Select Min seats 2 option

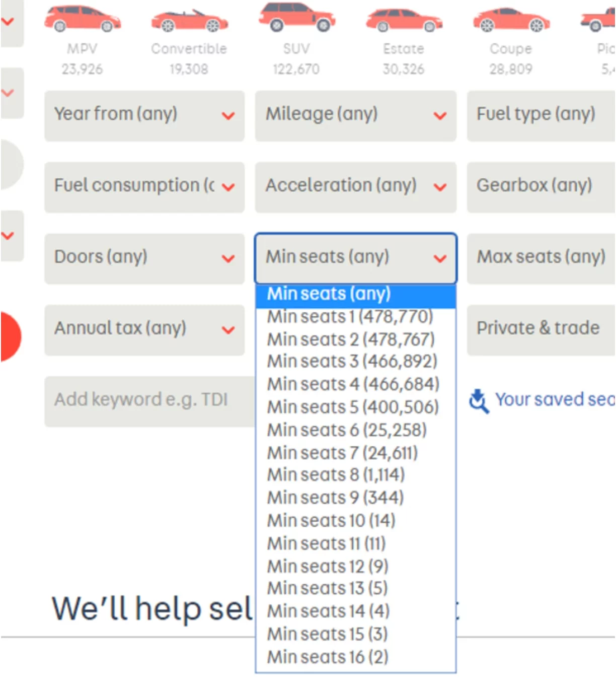351,339
